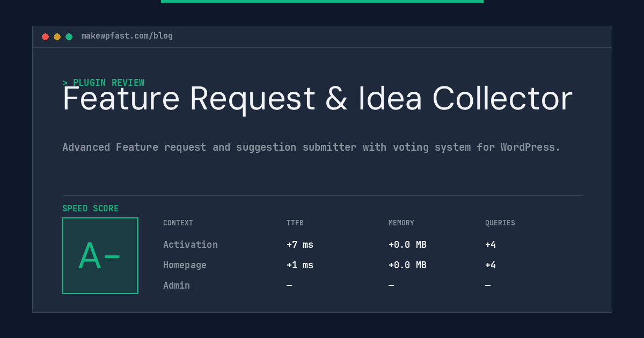Viewport: 644px width, 338px height.
Task: Select the '> PLUGIN REVIEW' label
Action: (x=104, y=83)
